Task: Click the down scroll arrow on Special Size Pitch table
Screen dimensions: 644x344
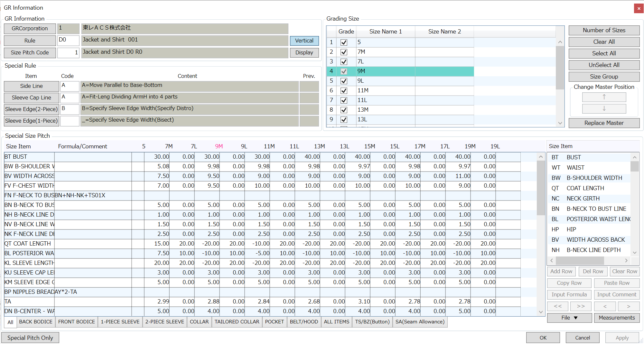Action: (x=541, y=311)
